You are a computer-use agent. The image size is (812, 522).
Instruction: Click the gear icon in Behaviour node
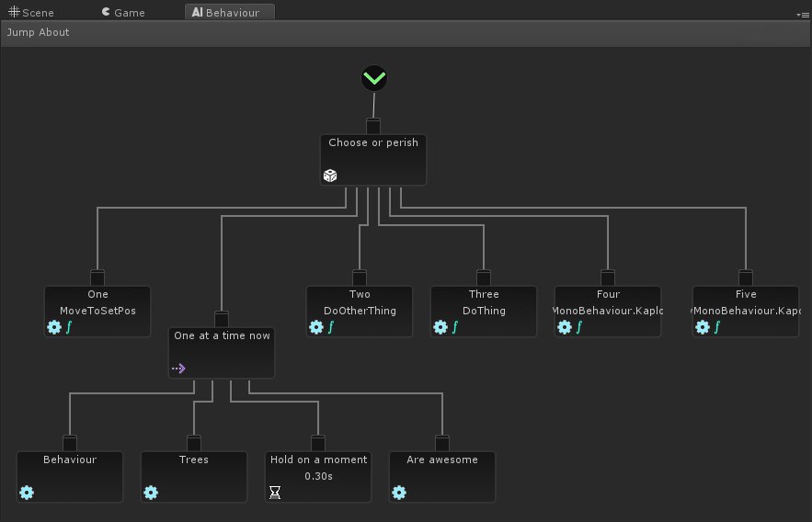tap(27, 493)
